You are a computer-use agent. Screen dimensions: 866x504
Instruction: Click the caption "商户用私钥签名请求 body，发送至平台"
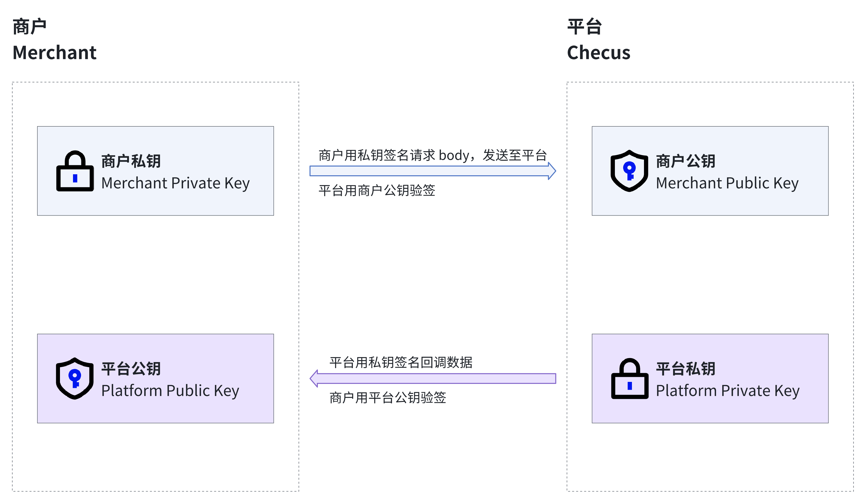[432, 155]
